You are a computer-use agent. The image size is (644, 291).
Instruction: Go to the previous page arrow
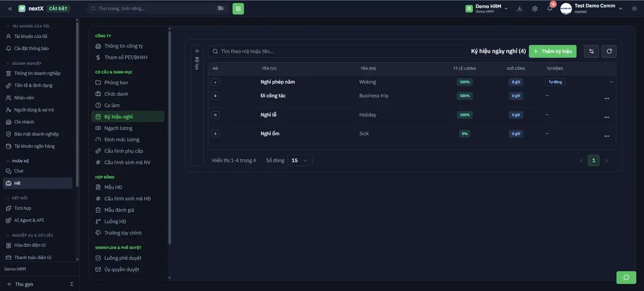(x=581, y=161)
